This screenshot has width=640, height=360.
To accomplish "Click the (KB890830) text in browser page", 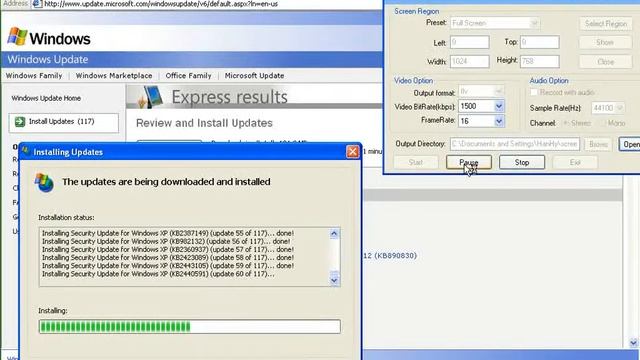I will point(396,256).
